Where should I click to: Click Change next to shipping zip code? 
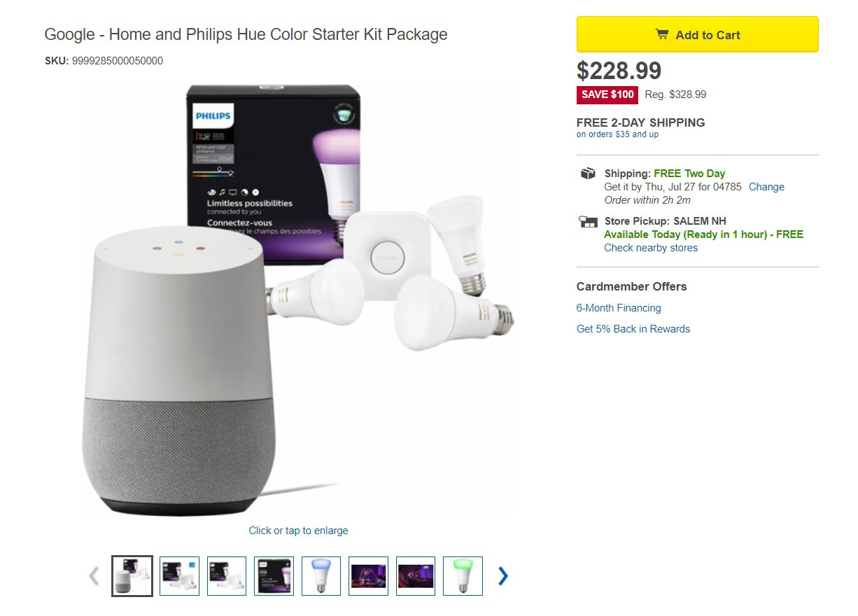point(766,187)
